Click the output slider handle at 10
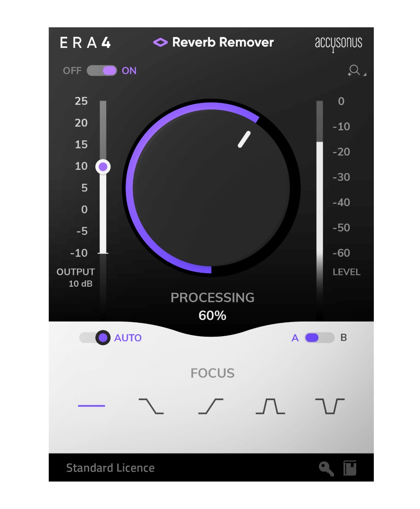The image size is (420, 509). [103, 167]
